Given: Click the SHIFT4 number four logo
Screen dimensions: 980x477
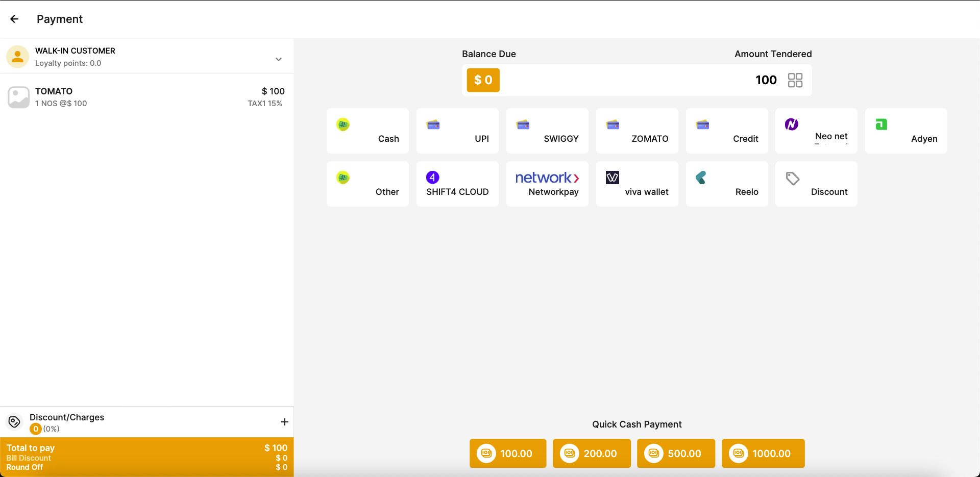Looking at the screenshot, I should [433, 177].
